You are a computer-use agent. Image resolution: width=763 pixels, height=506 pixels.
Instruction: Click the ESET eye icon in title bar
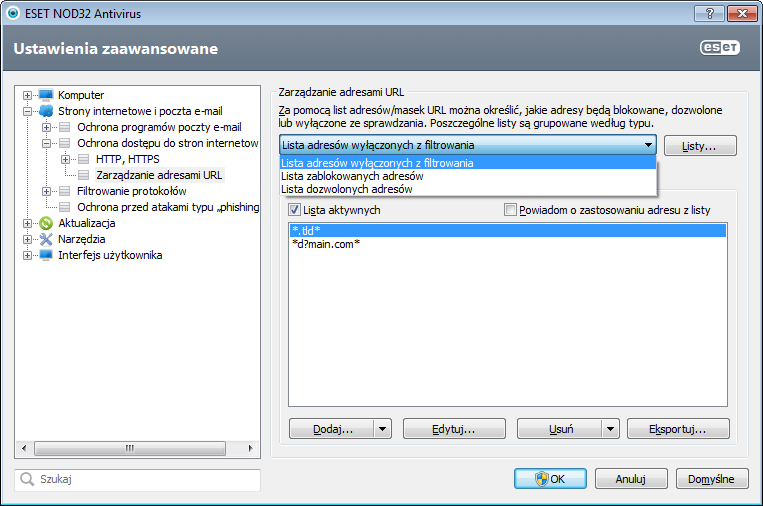13,13
